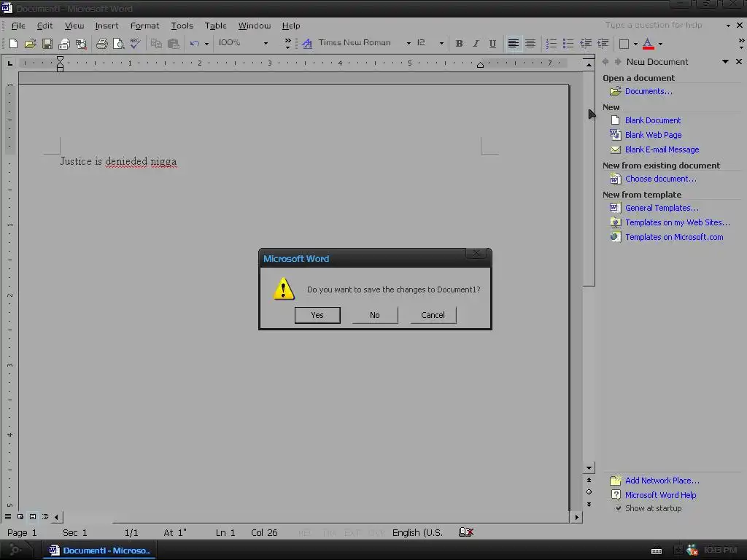The image size is (747, 560).
Task: Toggle Underline formatting
Action: click(x=492, y=44)
